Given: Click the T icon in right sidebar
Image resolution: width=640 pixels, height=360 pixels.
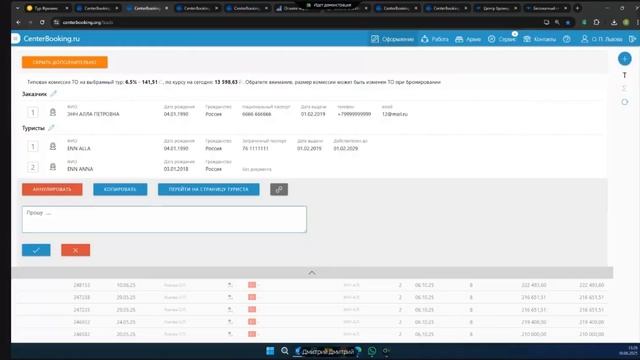Looking at the screenshot, I should (x=624, y=75).
